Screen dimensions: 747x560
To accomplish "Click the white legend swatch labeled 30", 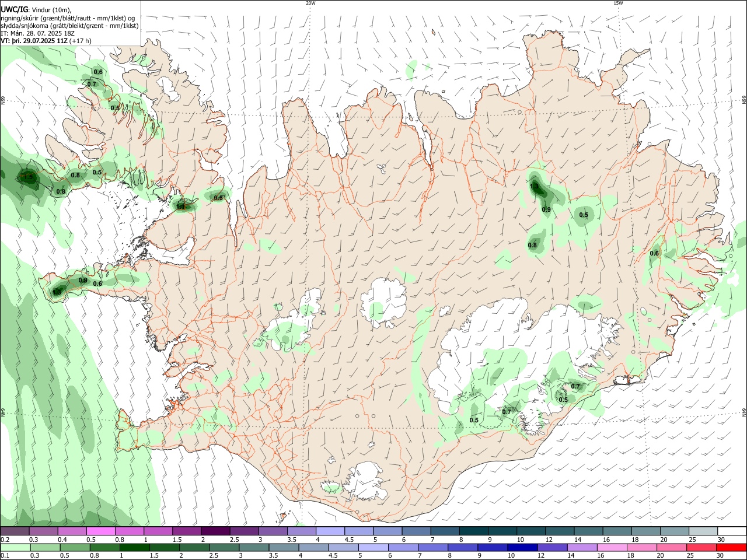I will 732,531.
